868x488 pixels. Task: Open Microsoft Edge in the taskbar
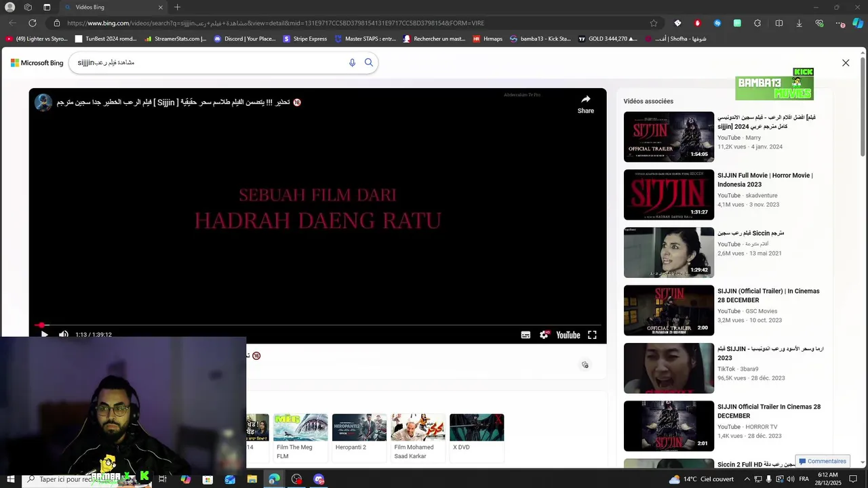click(x=274, y=479)
